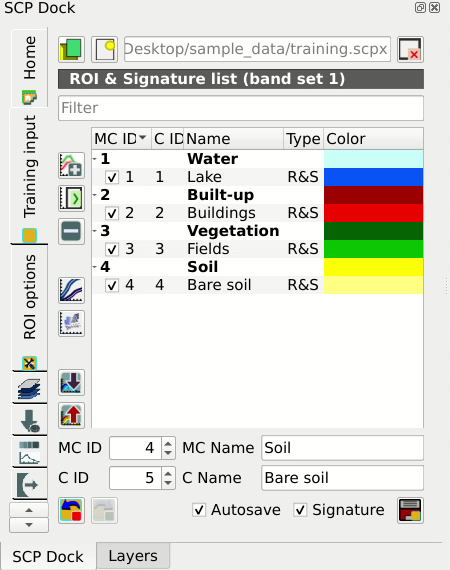Delete highlighted items minus icon
Screen dimensions: 450x570
pyautogui.click(x=71, y=231)
